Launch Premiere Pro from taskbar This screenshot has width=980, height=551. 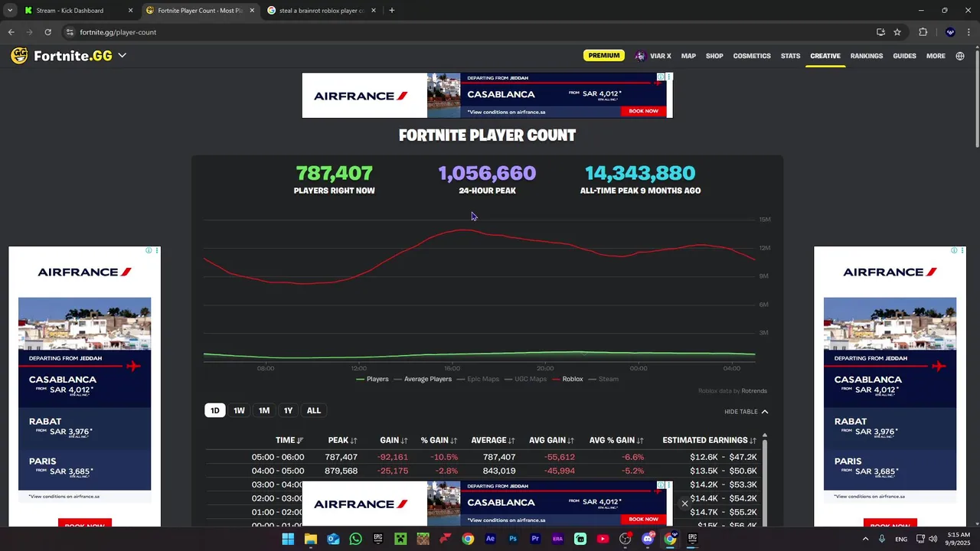pyautogui.click(x=535, y=539)
